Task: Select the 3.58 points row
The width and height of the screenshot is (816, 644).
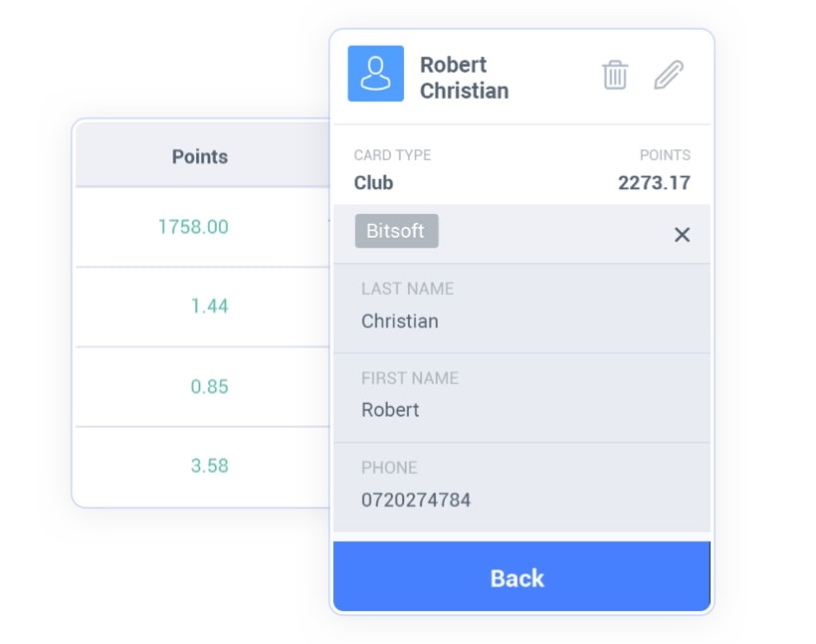Action: (x=202, y=466)
